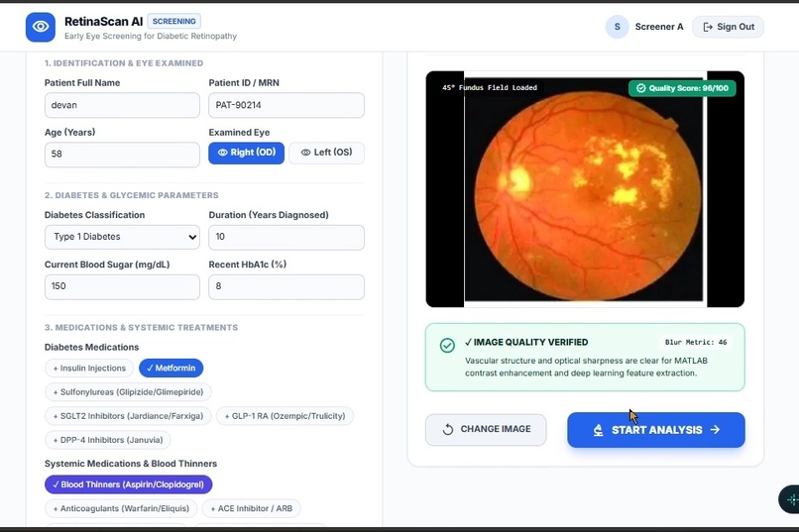Select Right (OD) examined eye
799x532 pixels.
pos(247,153)
